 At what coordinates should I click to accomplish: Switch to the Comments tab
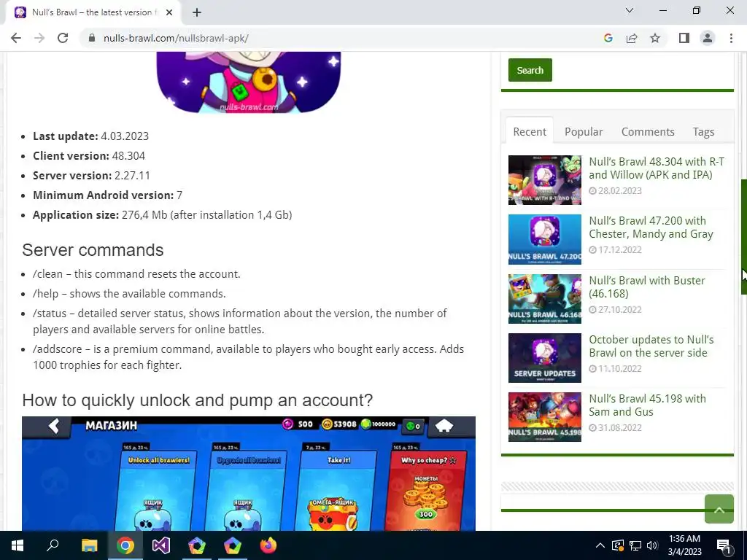(648, 131)
